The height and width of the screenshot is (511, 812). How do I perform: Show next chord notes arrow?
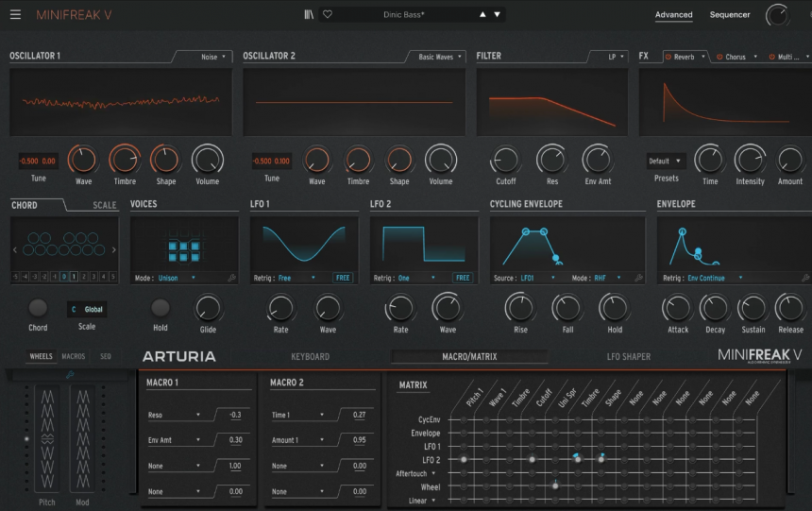coord(113,249)
